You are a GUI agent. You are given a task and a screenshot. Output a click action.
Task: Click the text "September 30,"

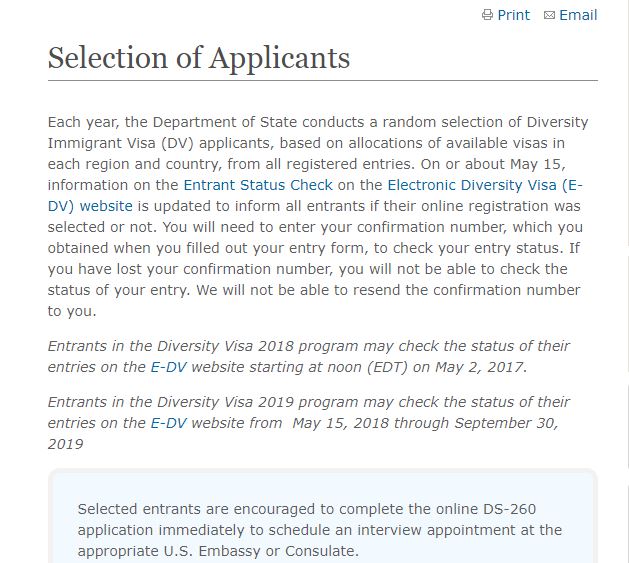tap(506, 423)
